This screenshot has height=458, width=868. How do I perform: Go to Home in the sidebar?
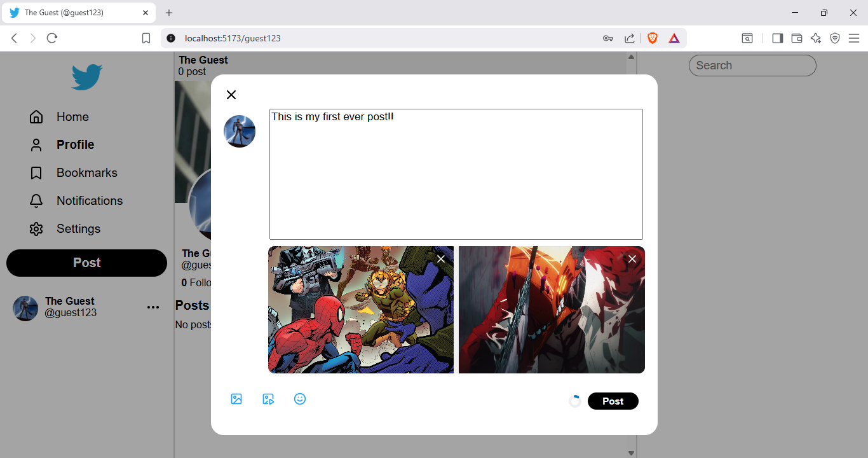(x=72, y=117)
